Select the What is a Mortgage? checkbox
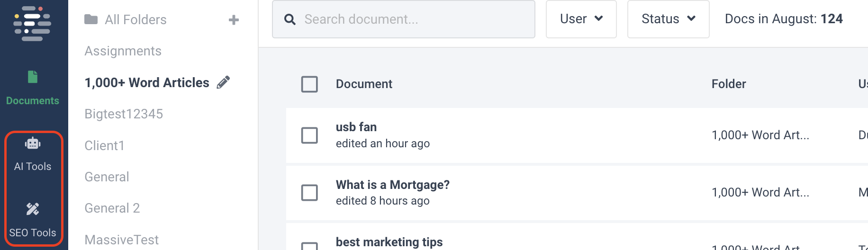868x250 pixels. click(309, 193)
